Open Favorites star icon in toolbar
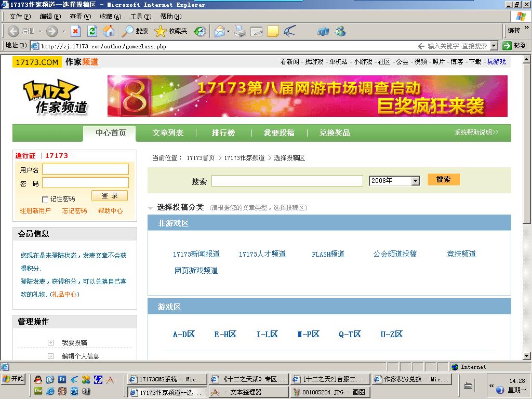532x399 pixels. click(x=160, y=31)
